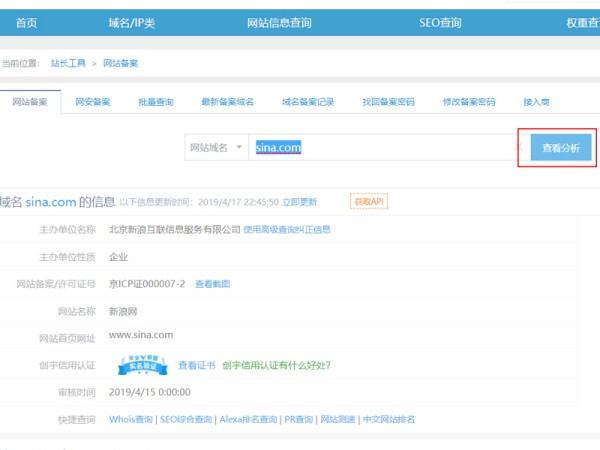Open the Alexa排名查询 quick link
Screen dimensions: 600x450
tap(246, 420)
